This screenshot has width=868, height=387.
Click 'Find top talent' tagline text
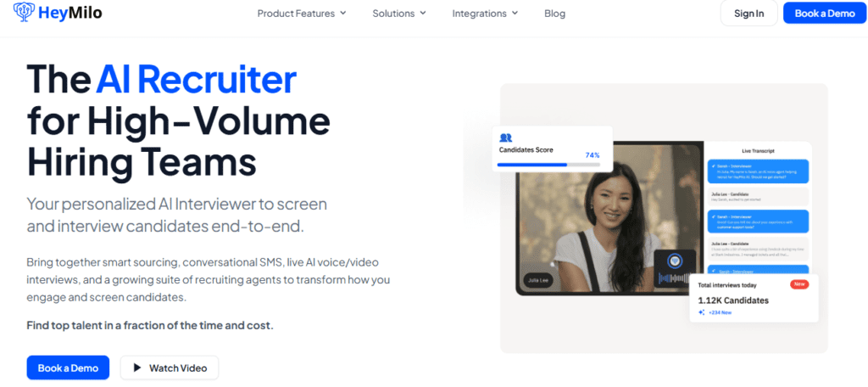pos(150,325)
